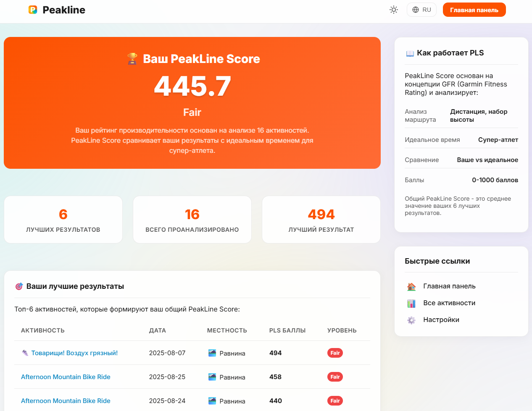Click the trophy icon beside PeakLine Score

tap(132, 59)
